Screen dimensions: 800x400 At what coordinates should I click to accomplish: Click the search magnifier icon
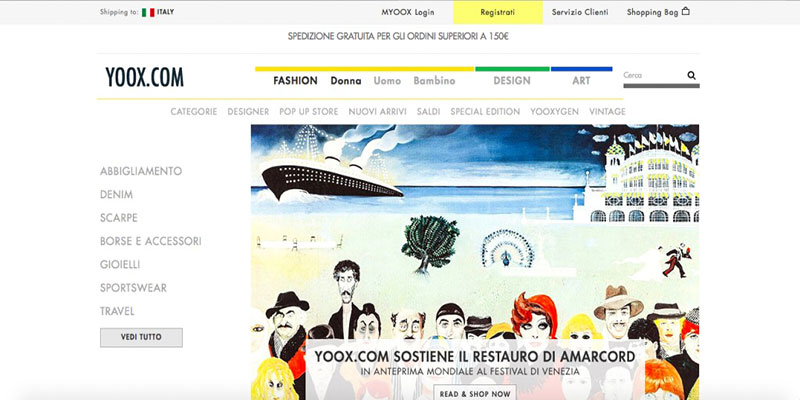click(691, 76)
